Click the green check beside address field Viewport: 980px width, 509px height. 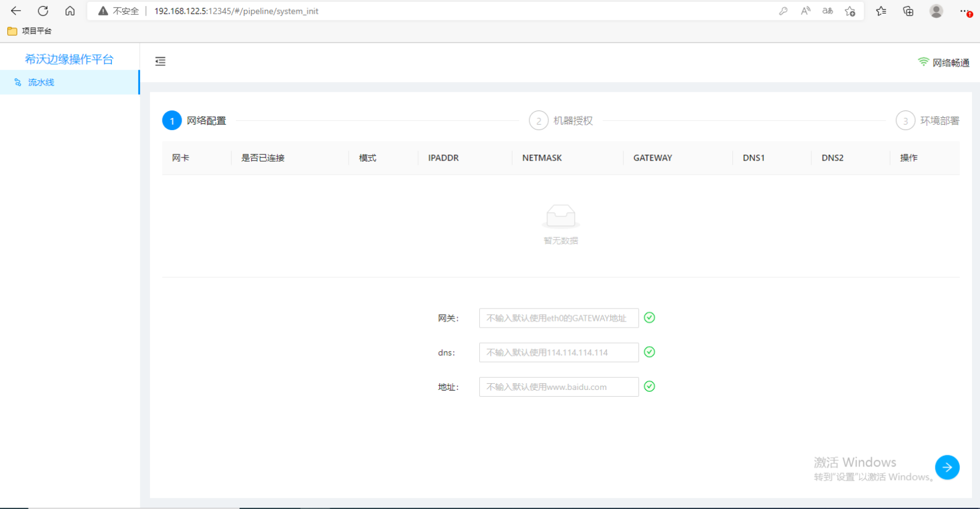649,387
